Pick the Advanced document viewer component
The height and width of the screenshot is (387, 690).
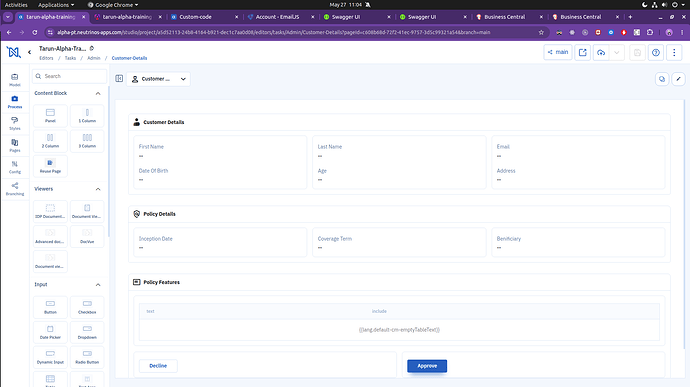[50, 236]
